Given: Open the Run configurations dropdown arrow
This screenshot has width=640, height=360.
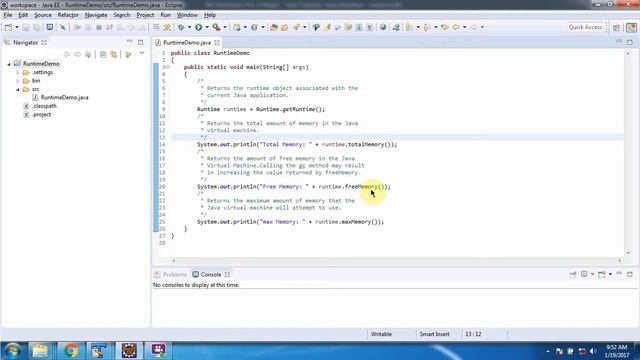Looking at the screenshot, I should [207, 27].
